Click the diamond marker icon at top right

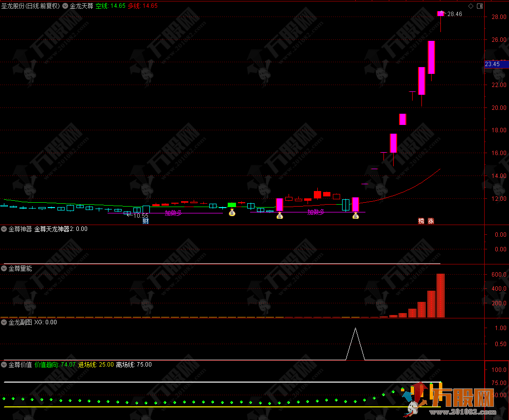[471, 6]
